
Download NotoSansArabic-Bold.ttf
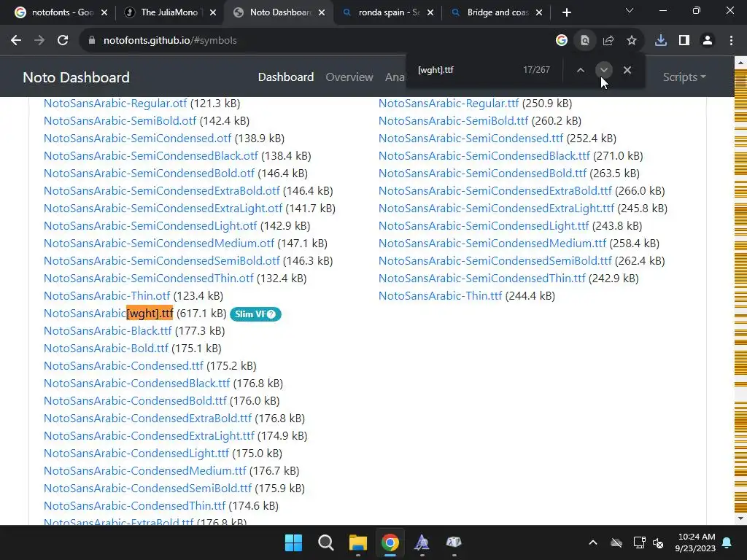106,349
